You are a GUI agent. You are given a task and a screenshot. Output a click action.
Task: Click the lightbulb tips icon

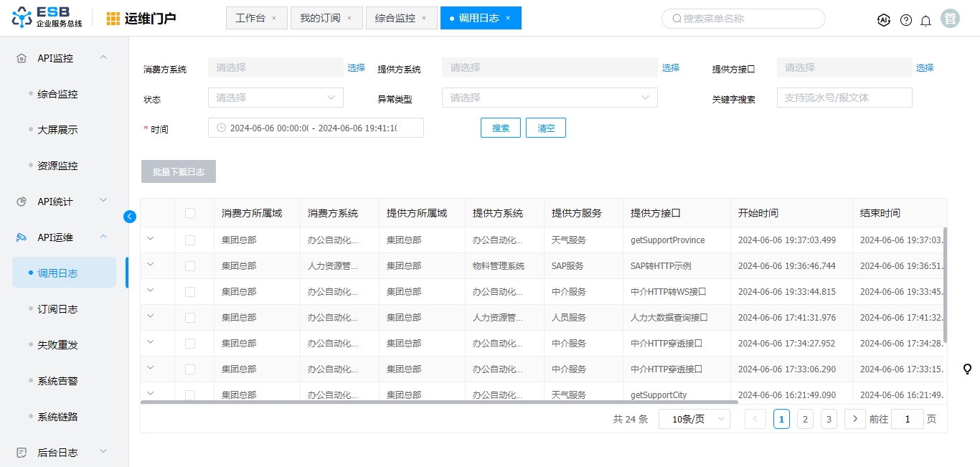(967, 369)
